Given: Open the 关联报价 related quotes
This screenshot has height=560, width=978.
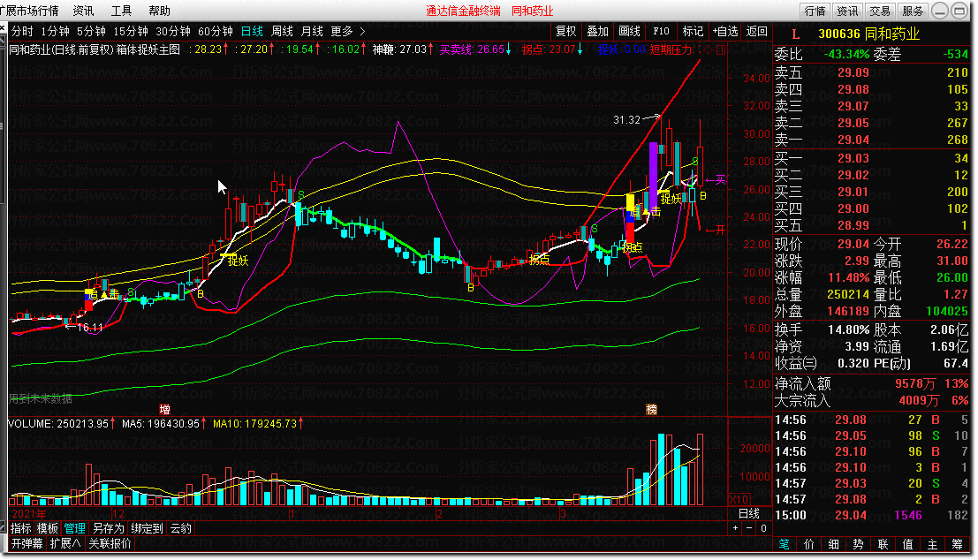Looking at the screenshot, I should pyautogui.click(x=110, y=543).
